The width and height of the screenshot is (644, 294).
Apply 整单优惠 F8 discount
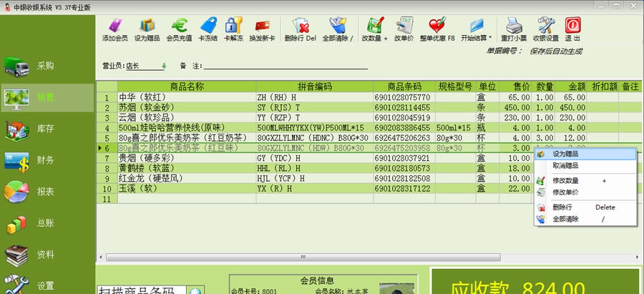[437, 29]
